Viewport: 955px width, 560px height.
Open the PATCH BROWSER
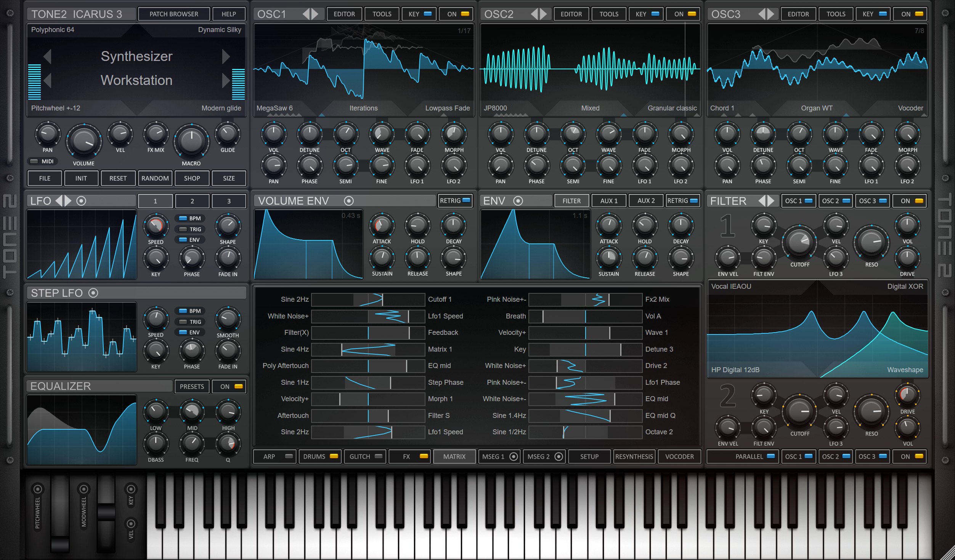(174, 14)
